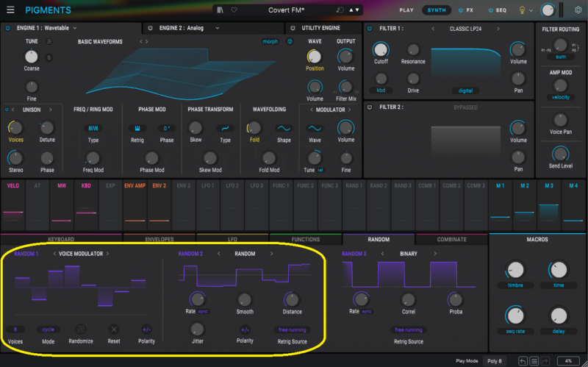Select the M 3 macro modulation slot
This screenshot has width=588, height=367.
click(x=549, y=205)
